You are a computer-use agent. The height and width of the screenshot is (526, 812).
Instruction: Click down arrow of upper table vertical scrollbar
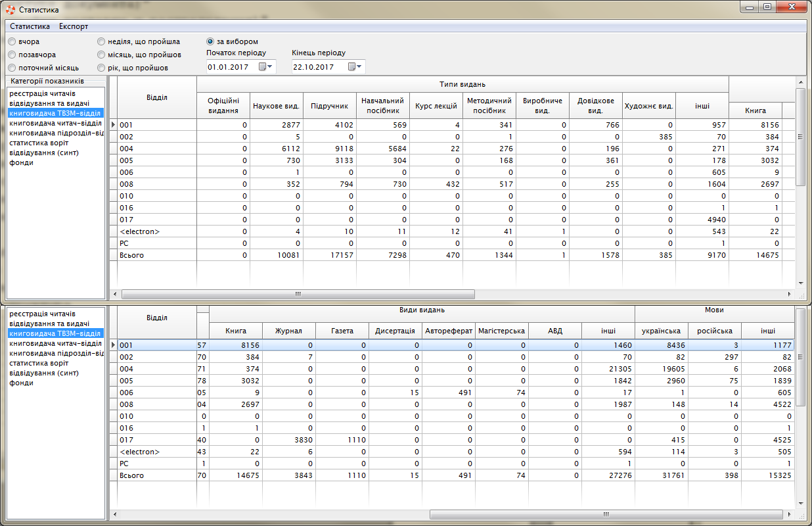[800, 283]
